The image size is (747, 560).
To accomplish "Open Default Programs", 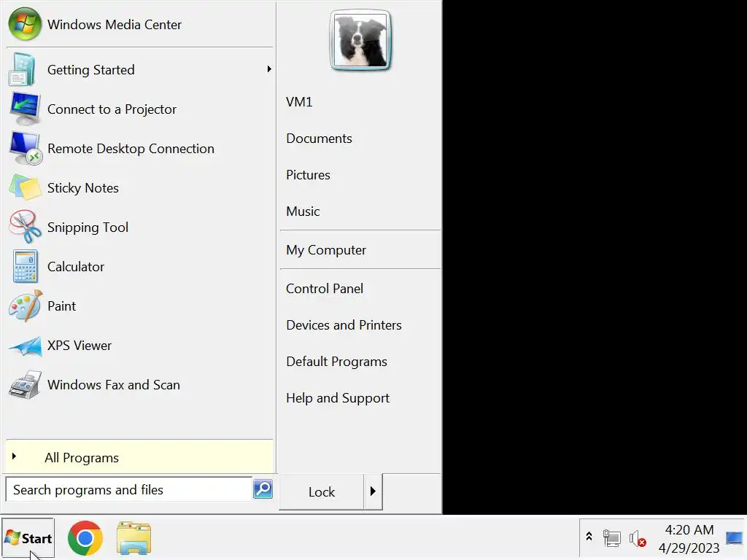I will (337, 362).
